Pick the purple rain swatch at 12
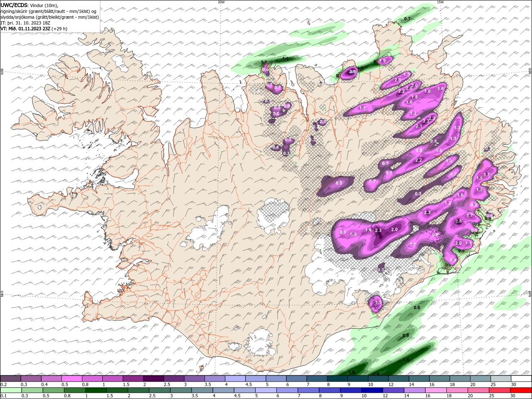This screenshot has width=532, height=399. coord(394,390)
